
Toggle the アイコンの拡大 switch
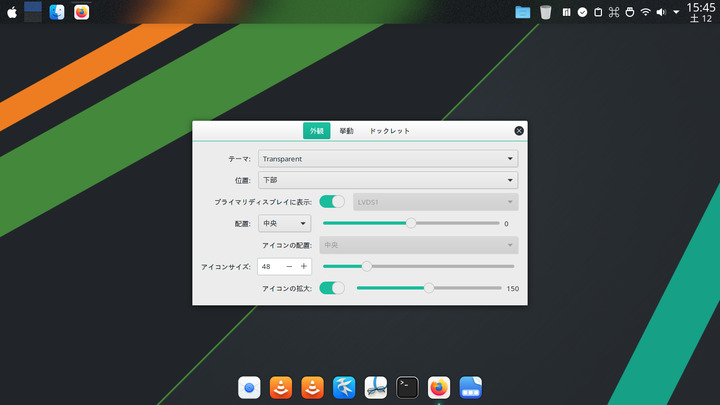[332, 288]
